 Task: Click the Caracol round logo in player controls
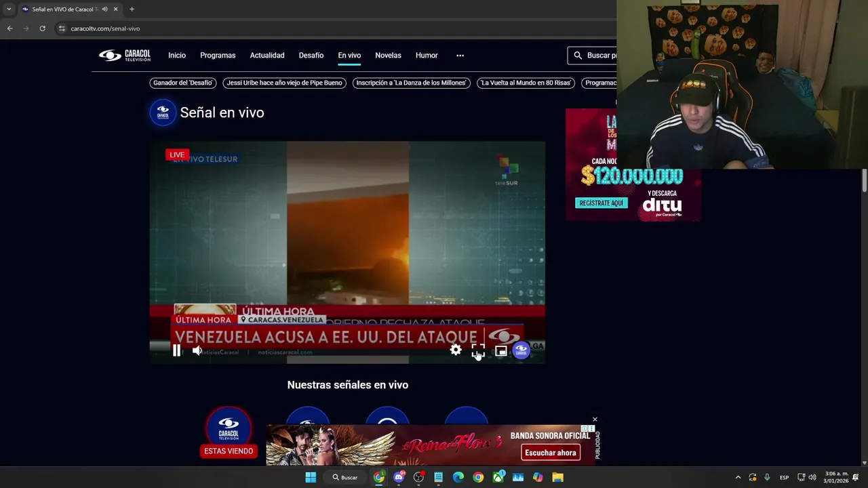[521, 350]
